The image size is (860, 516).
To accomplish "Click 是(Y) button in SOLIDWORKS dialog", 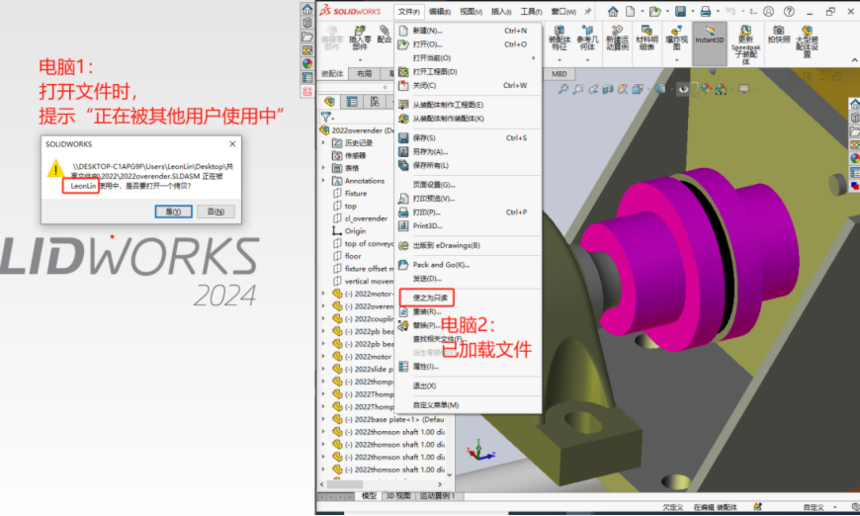I will click(173, 212).
